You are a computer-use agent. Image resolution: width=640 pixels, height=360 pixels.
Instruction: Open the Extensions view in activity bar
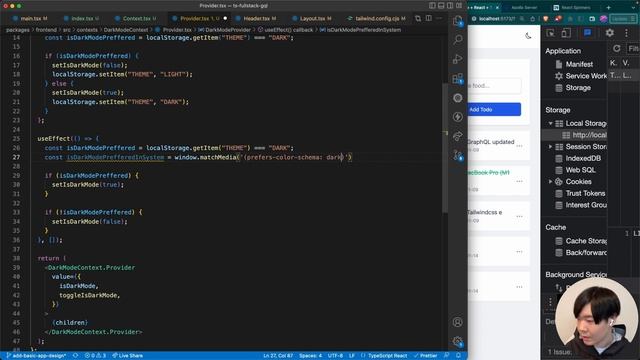coord(458,78)
